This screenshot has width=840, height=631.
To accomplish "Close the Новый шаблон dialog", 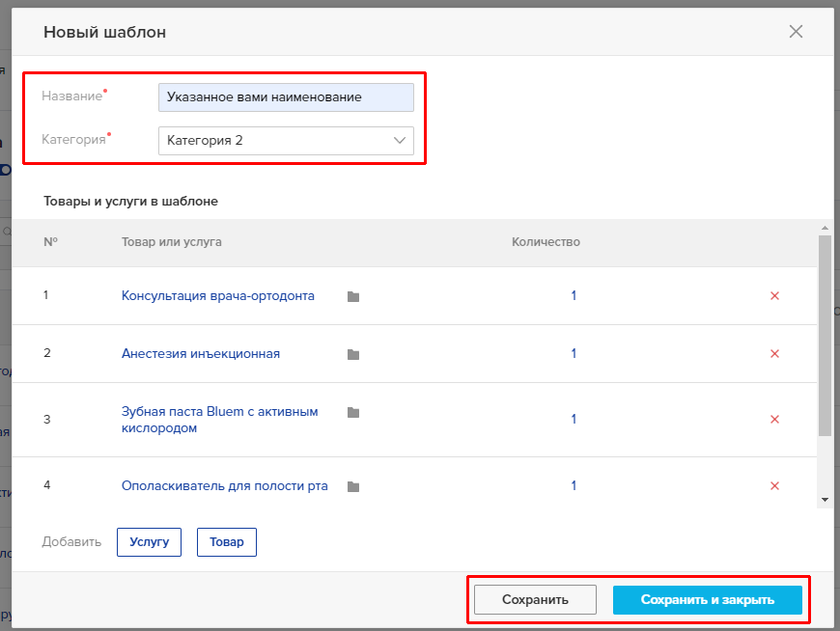I will (x=796, y=32).
